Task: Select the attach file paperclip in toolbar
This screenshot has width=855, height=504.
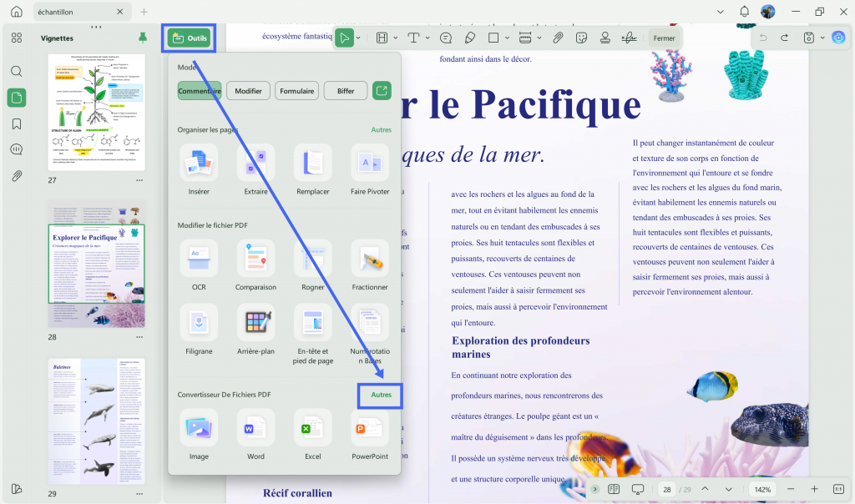Action: point(558,38)
